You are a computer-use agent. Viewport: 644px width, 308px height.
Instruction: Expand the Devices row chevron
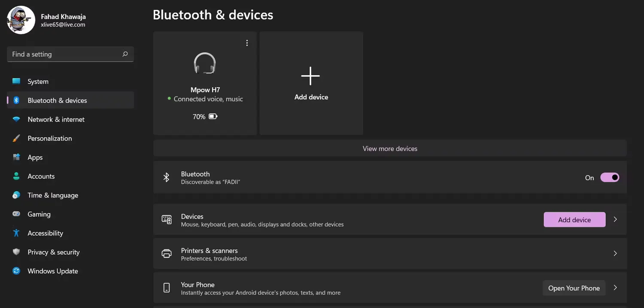615,220
